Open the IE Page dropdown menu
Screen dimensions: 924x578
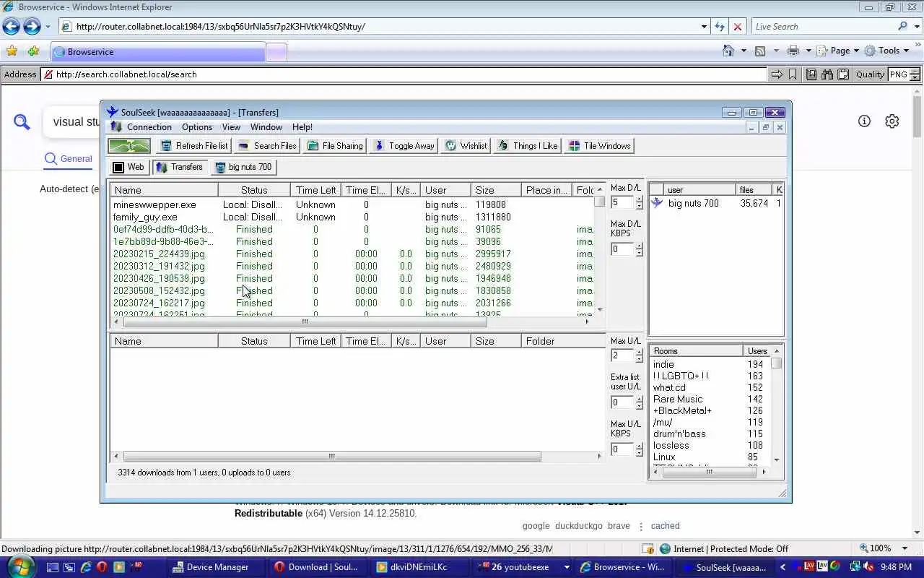point(837,51)
